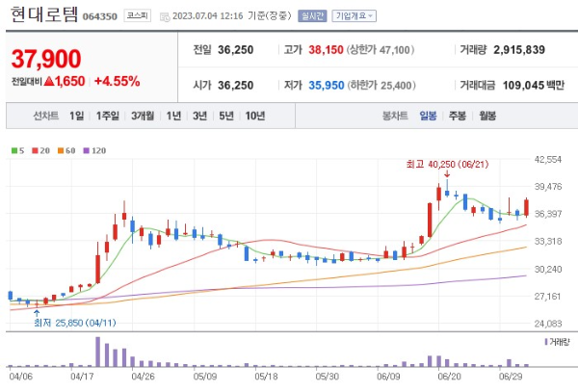This screenshot has width=578, height=392.
Task: Click the red 20-day moving average legend
Action: coord(40,150)
